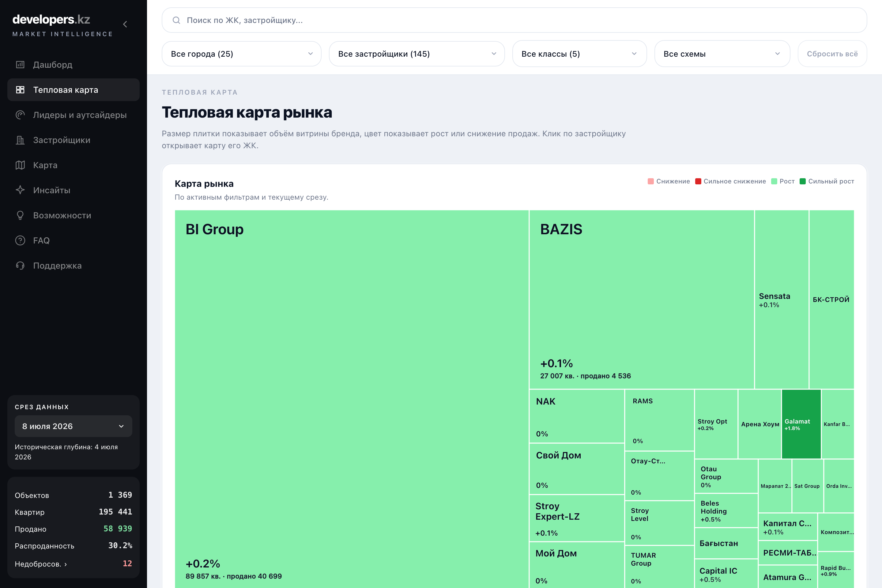Image resolution: width=882 pixels, height=588 pixels.
Task: Click the Лидеры и аутсайдеры gauge icon
Action: click(20, 115)
